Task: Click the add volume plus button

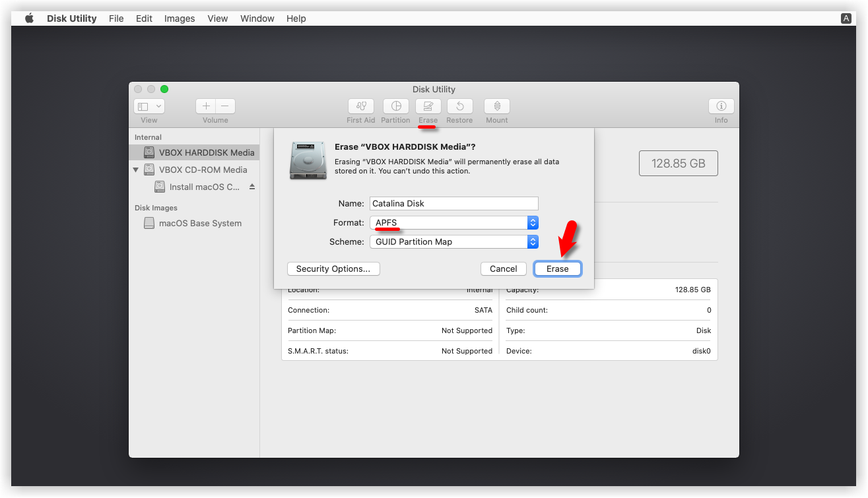Action: pyautogui.click(x=206, y=106)
